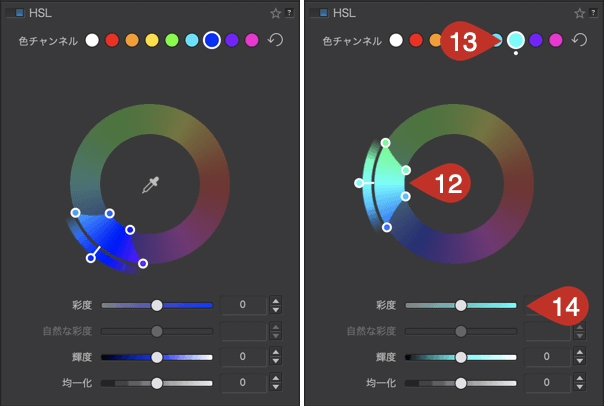This screenshot has height=406, width=604.
Task: Select the enlarged cyan channel swatch in right panel
Action: point(516,40)
